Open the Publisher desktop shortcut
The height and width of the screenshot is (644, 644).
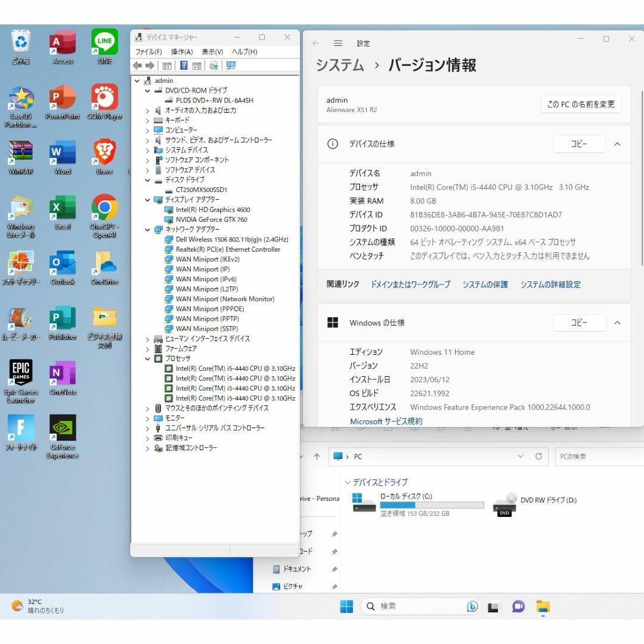[x=63, y=323]
